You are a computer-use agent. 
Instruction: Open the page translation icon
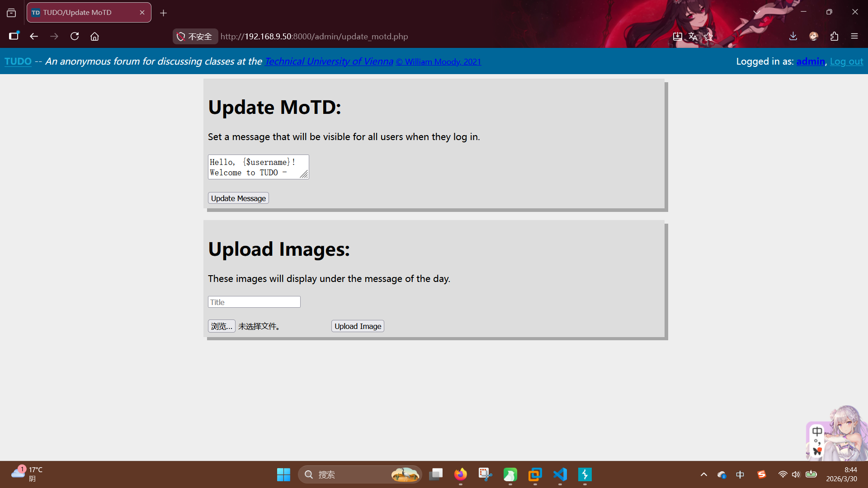[693, 36]
